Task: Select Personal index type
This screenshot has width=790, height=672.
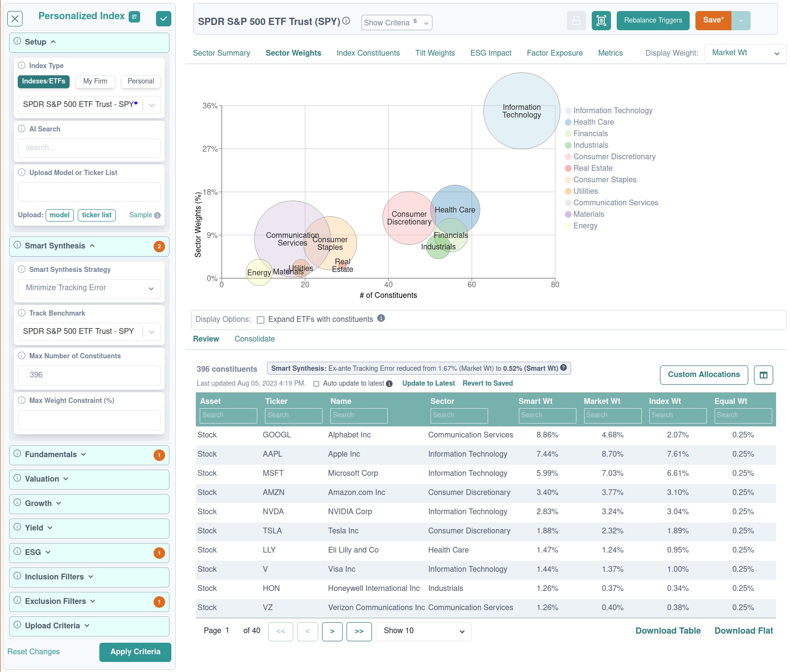Action: click(x=141, y=82)
